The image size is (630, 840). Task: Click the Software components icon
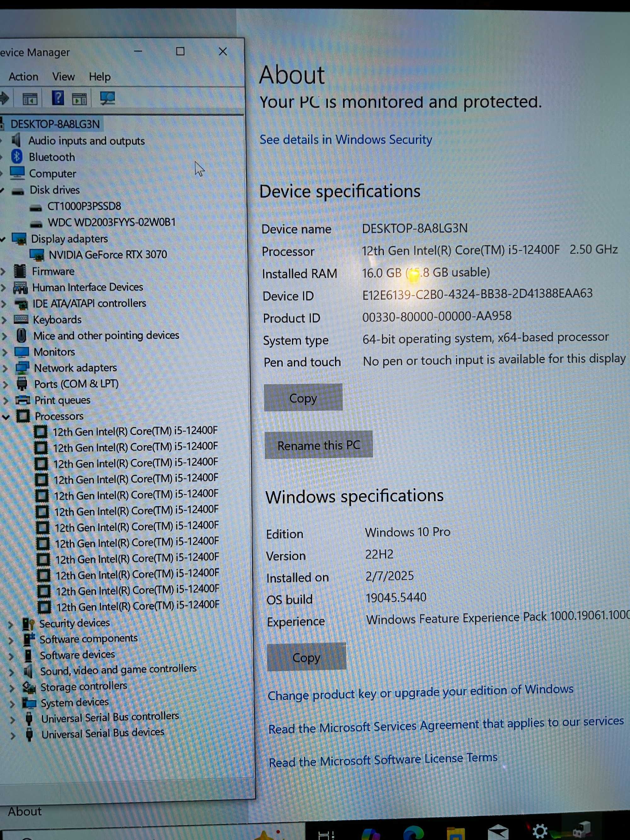[x=29, y=639]
